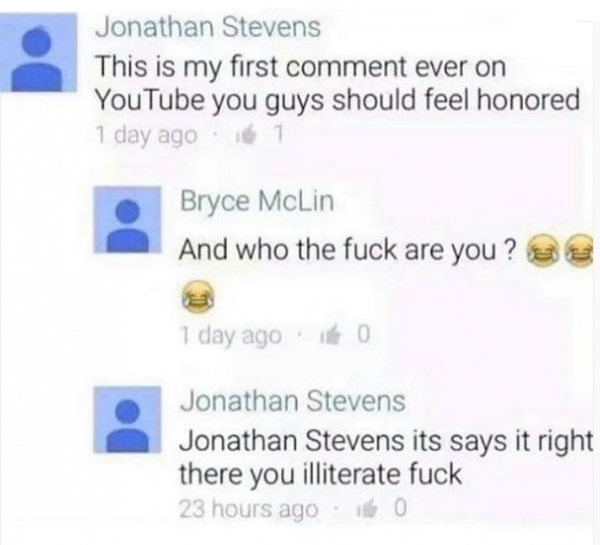
Task: Click the laughing emoji on the second line of Bryce's reply
Action: (196, 297)
